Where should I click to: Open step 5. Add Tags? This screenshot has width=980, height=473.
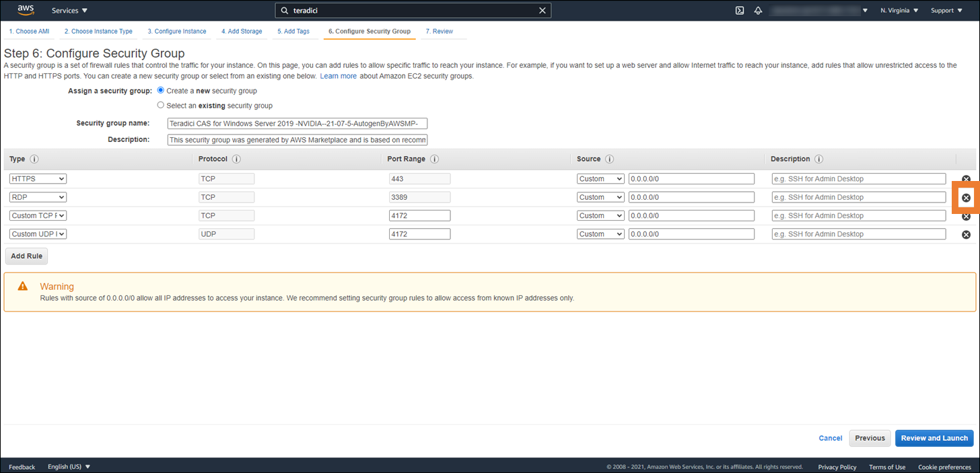293,31
